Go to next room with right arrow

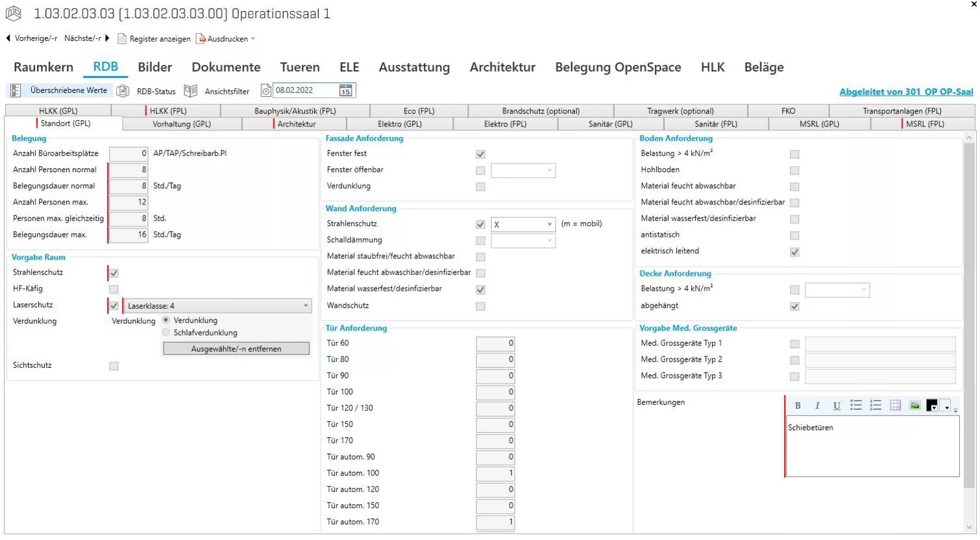[107, 38]
